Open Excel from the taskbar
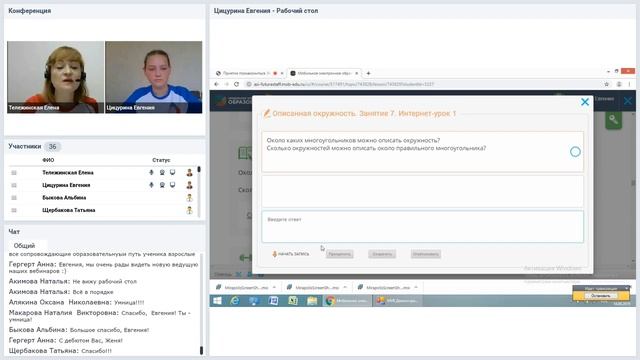Screen dimensions: 640x360 click(x=293, y=301)
